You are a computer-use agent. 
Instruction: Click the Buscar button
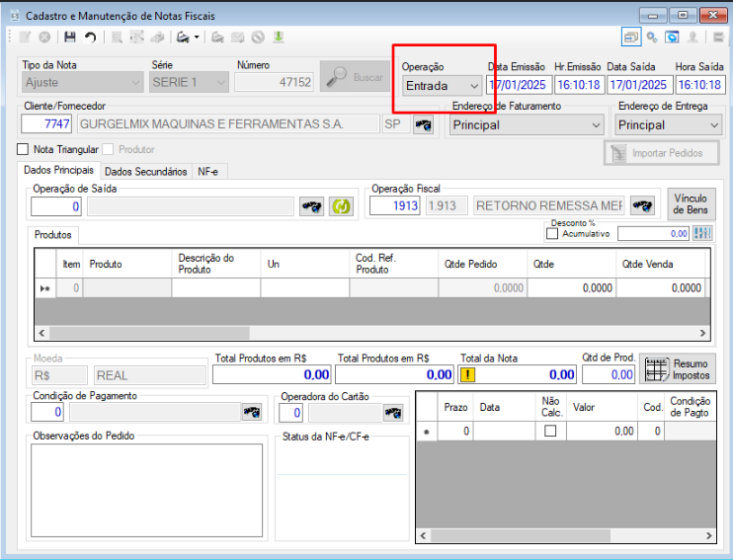pyautogui.click(x=356, y=77)
